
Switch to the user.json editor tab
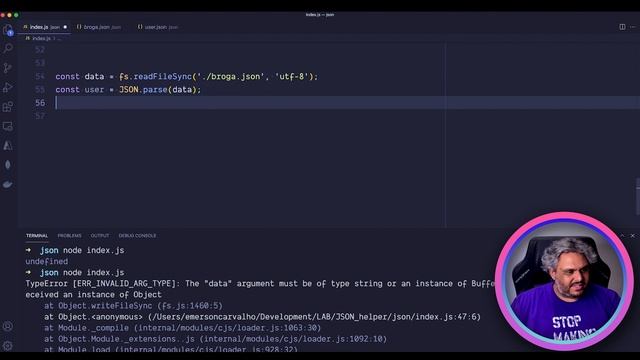coord(158,27)
